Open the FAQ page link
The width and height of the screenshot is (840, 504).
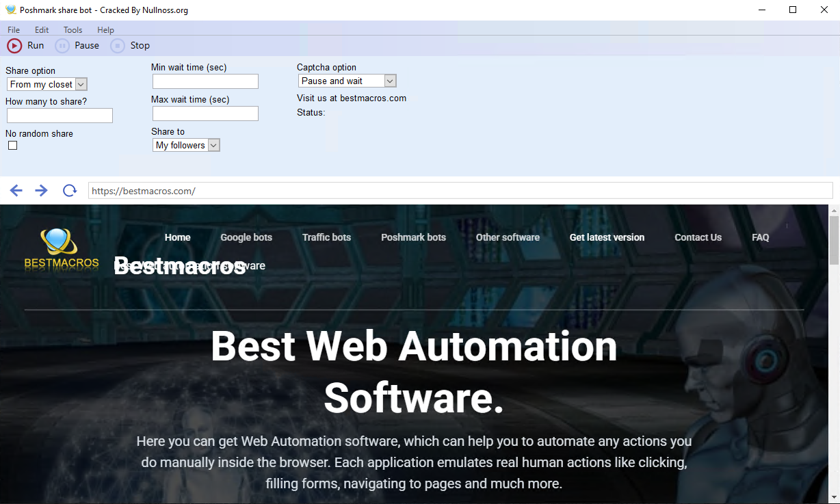click(x=761, y=237)
